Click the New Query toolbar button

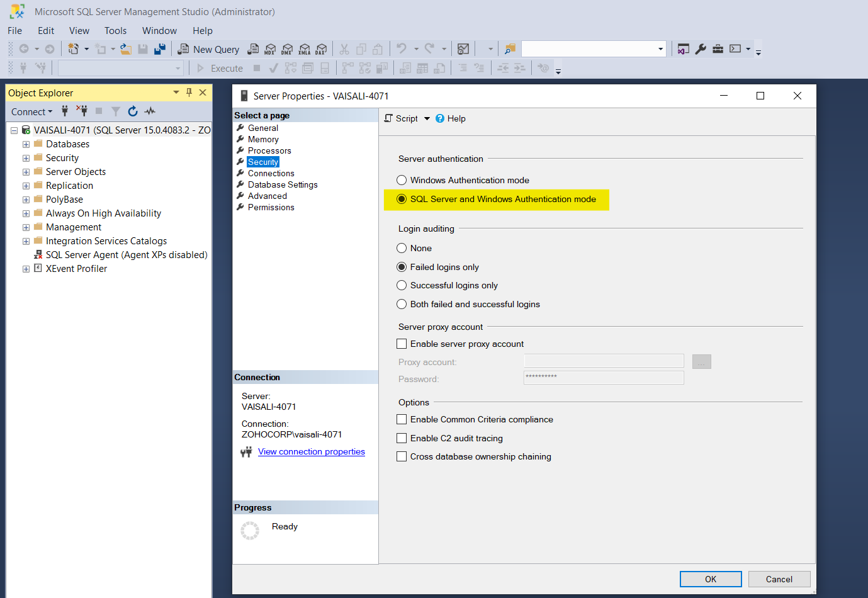[209, 49]
